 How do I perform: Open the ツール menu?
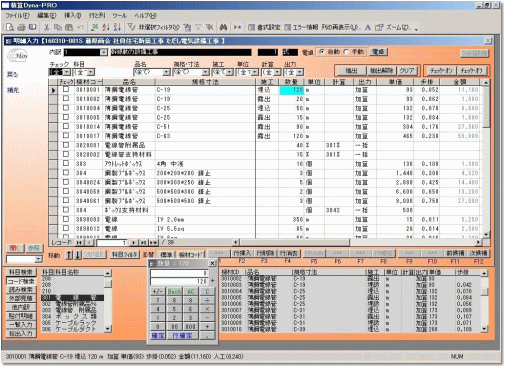[x=119, y=15]
